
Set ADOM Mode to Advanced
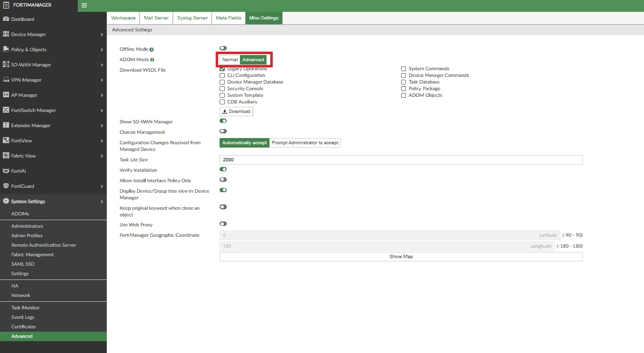pos(253,60)
